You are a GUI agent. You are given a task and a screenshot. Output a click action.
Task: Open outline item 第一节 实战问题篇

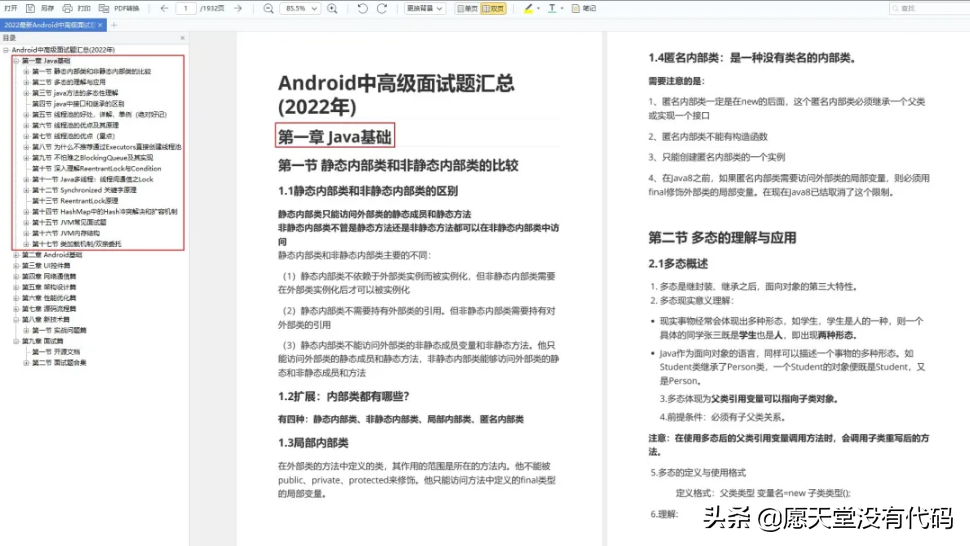[x=59, y=330]
